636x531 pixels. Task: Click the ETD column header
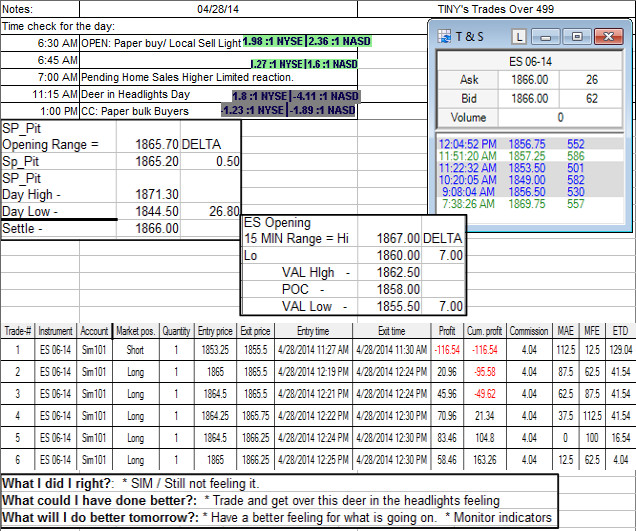click(x=620, y=331)
